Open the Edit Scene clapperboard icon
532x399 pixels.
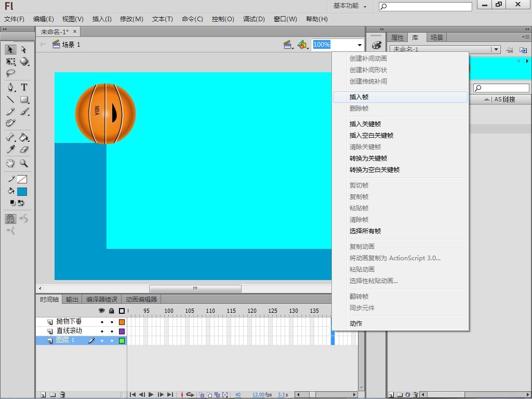coord(288,45)
